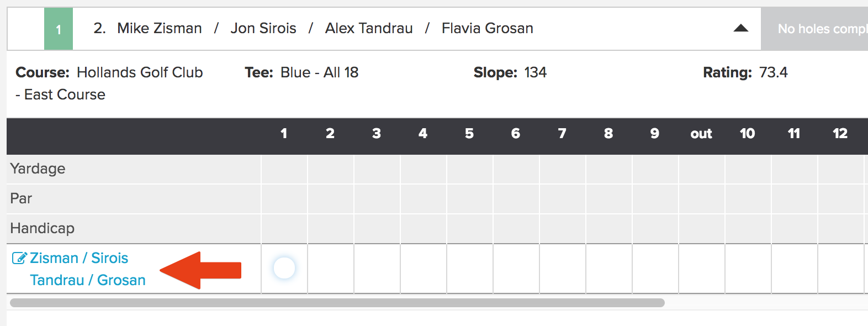Select the hole 5 score cell
The image size is (868, 326).
point(470,269)
